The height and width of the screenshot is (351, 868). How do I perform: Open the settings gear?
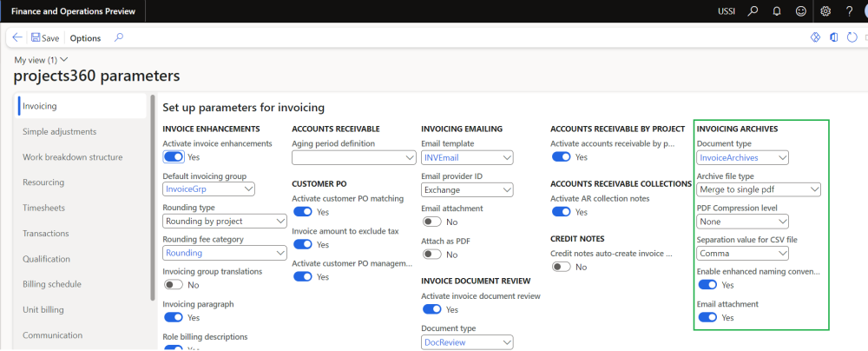pos(825,11)
